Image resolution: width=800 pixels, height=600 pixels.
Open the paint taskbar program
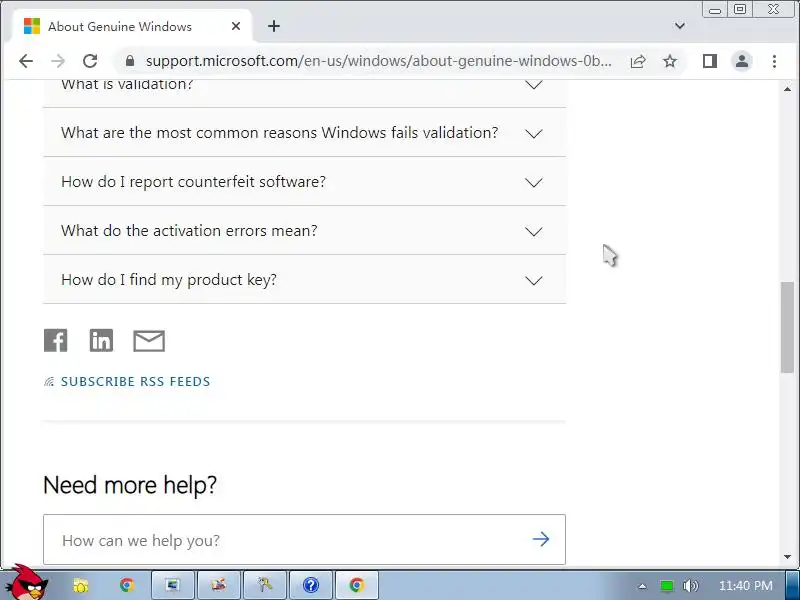click(218, 585)
